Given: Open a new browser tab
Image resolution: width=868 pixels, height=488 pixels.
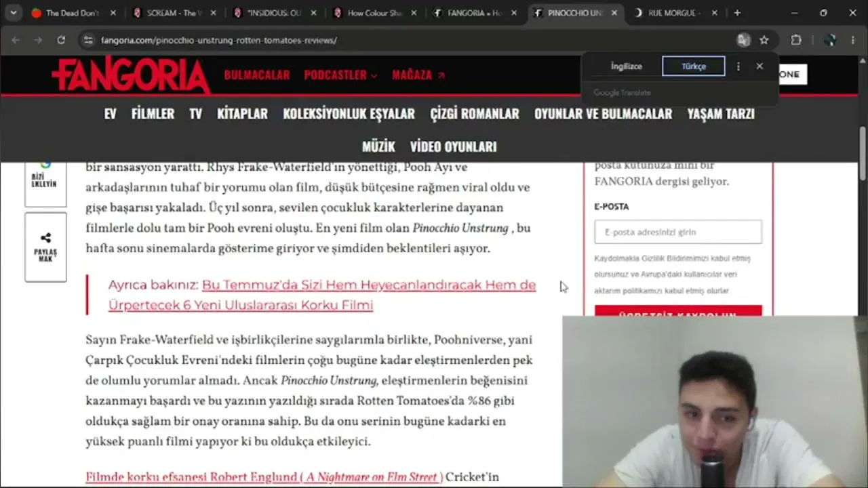Looking at the screenshot, I should click(x=737, y=13).
